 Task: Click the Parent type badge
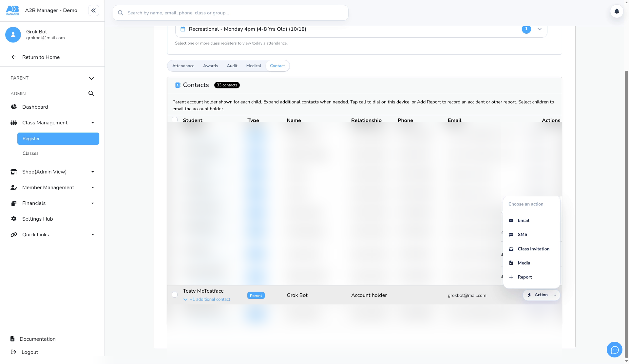pos(256,296)
